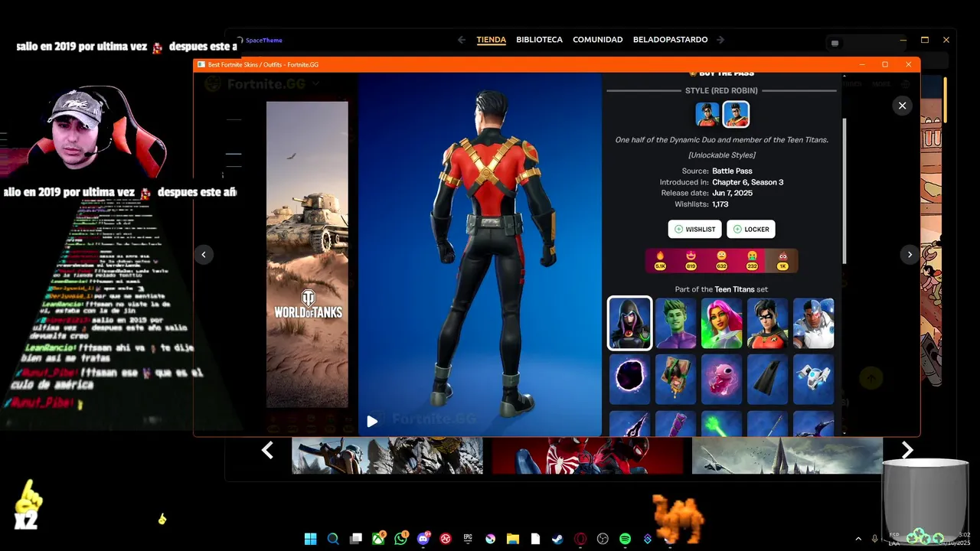Open OBS Studio from the taskbar
Screen dimensions: 980x551
(603, 539)
